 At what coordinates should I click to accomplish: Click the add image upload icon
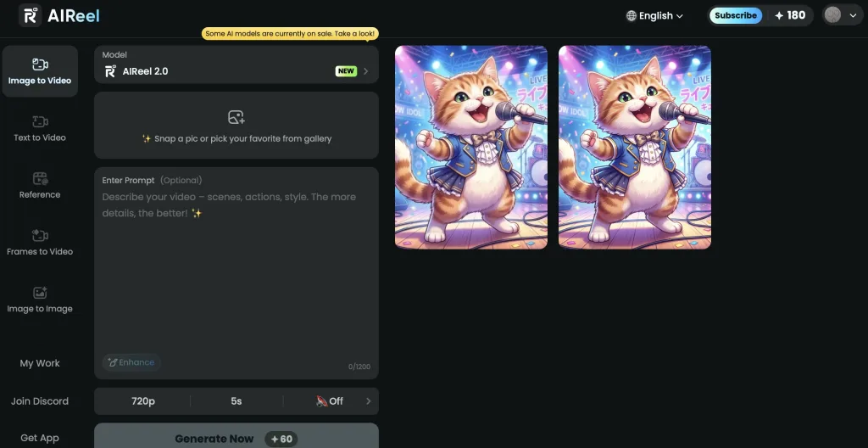[x=236, y=118]
